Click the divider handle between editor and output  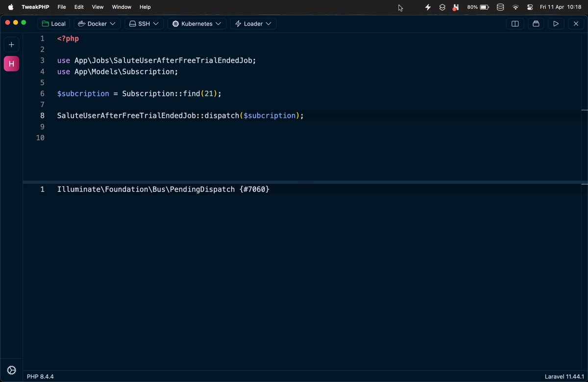pyautogui.click(x=306, y=182)
